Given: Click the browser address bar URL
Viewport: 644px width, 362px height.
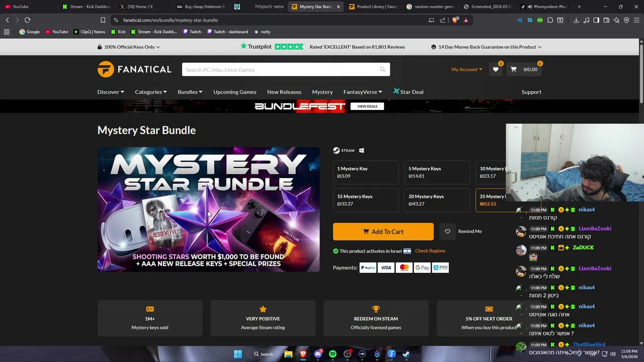Looking at the screenshot, I should pyautogui.click(x=171, y=20).
